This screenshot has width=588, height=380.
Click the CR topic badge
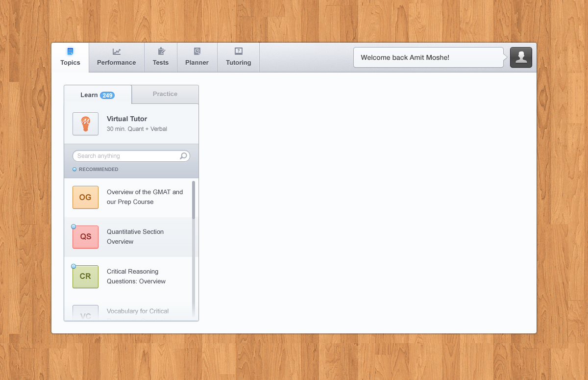coord(85,277)
